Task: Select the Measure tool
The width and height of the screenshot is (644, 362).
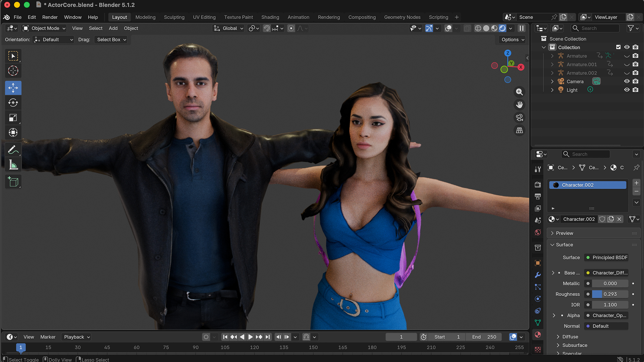Action: (13, 165)
